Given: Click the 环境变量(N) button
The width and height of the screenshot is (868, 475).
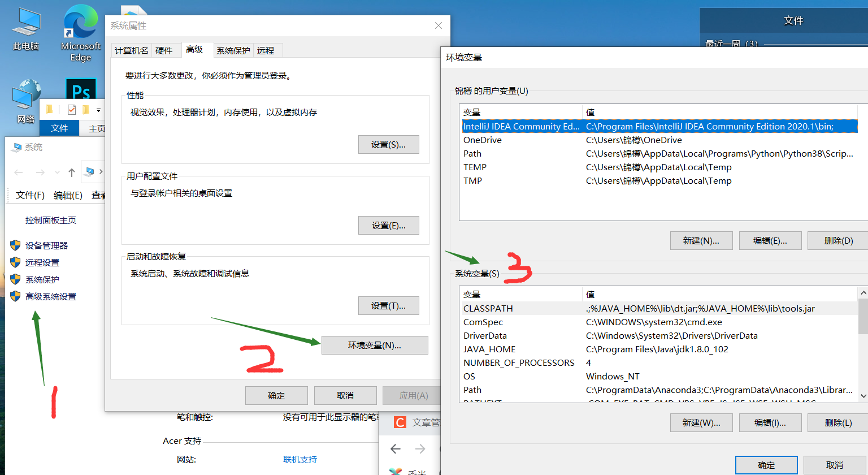Looking at the screenshot, I should coord(375,345).
